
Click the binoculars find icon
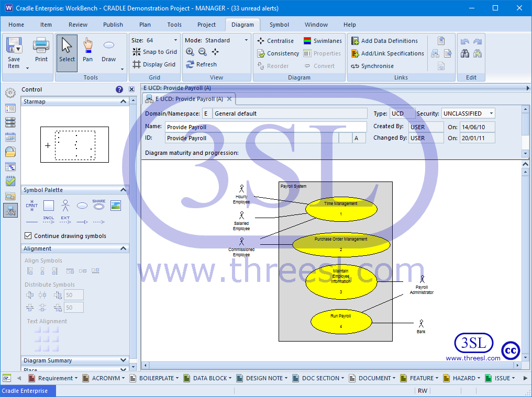tap(465, 53)
